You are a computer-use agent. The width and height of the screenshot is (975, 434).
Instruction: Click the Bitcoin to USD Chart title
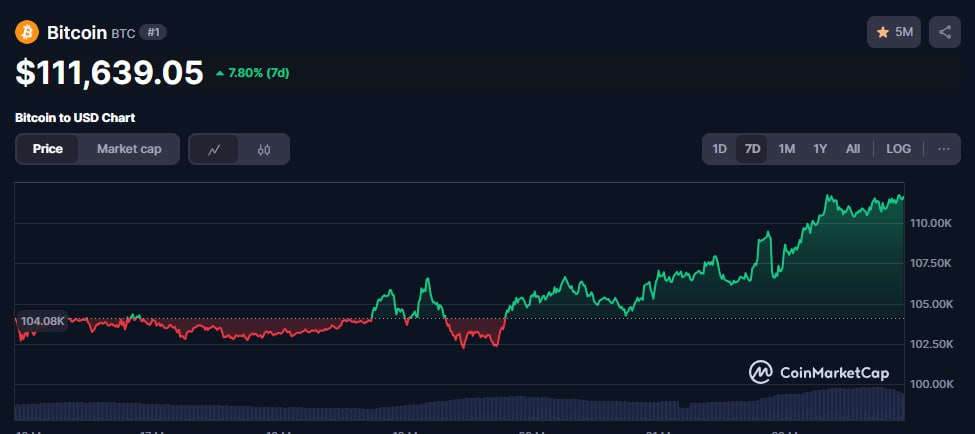75,118
